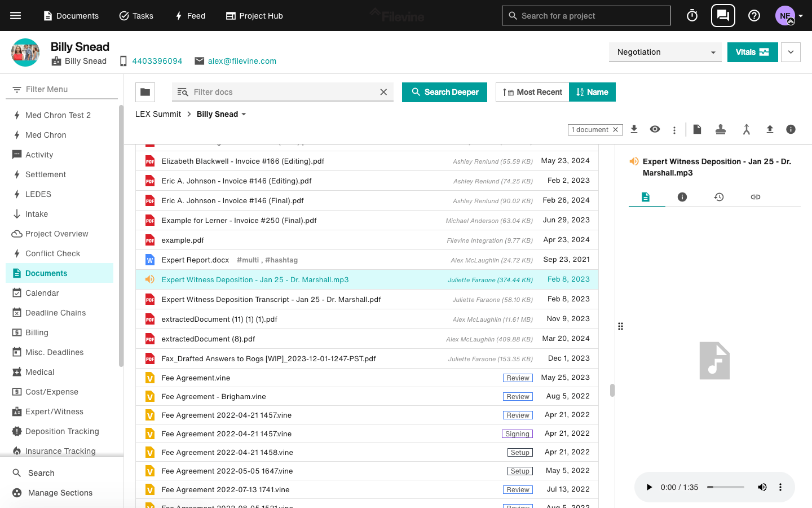Mute the audio player volume
812x508 pixels.
point(762,487)
